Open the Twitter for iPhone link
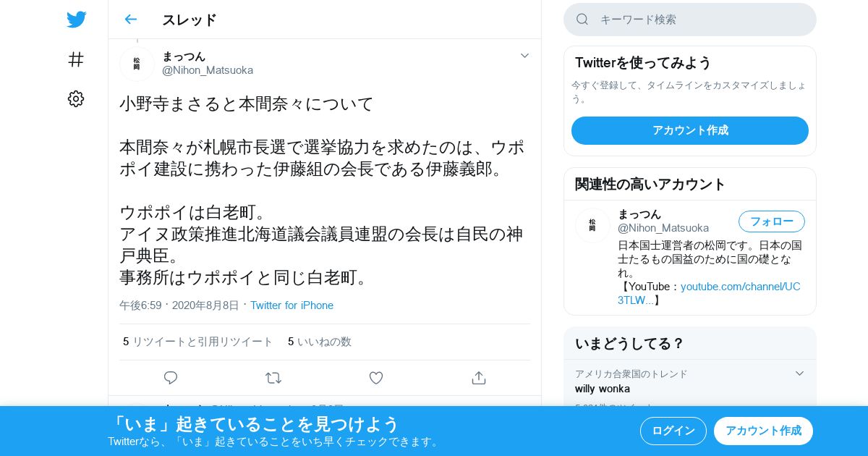The height and width of the screenshot is (456, 868). (292, 305)
